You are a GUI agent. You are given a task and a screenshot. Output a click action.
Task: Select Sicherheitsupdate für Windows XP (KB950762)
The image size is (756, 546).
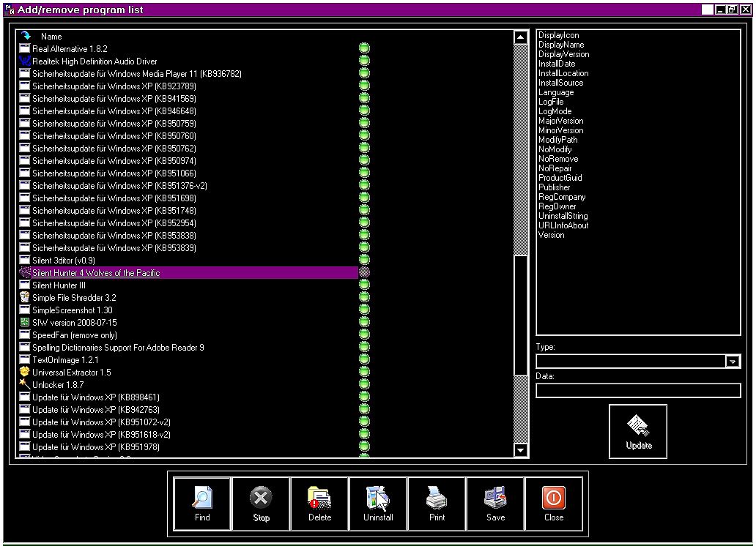[x=114, y=149]
